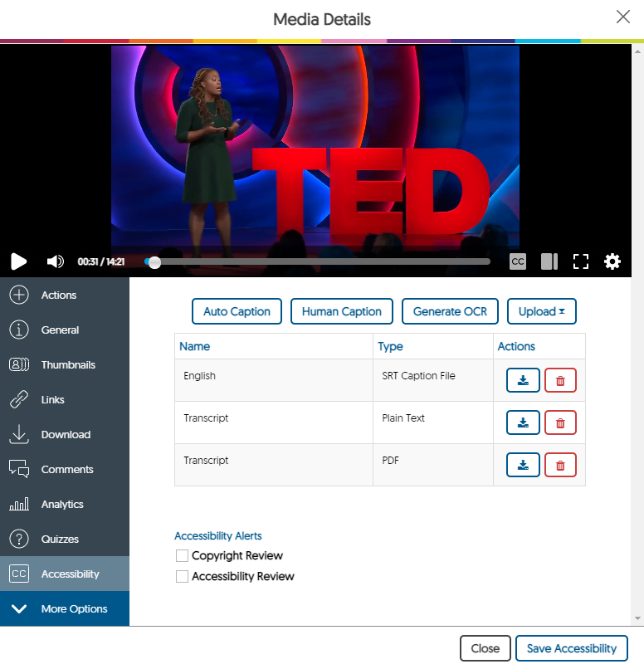Switch to the General tab
Screen dimensions: 644x669
60,330
